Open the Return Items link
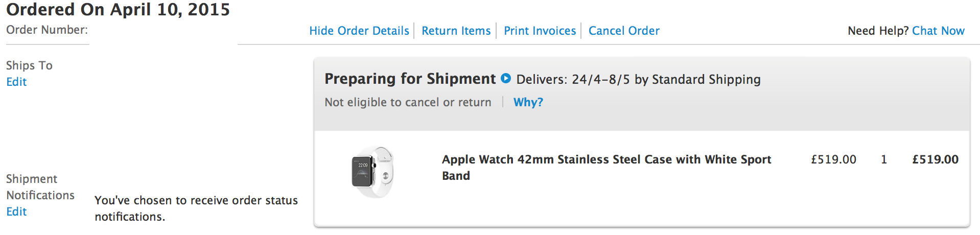Viewport: 980px width, 235px height. coord(456,31)
